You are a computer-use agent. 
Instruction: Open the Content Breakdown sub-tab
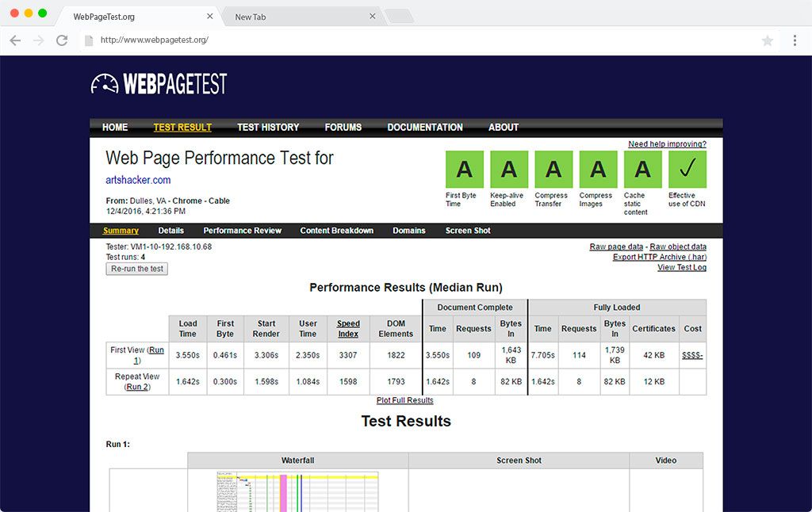pos(336,231)
